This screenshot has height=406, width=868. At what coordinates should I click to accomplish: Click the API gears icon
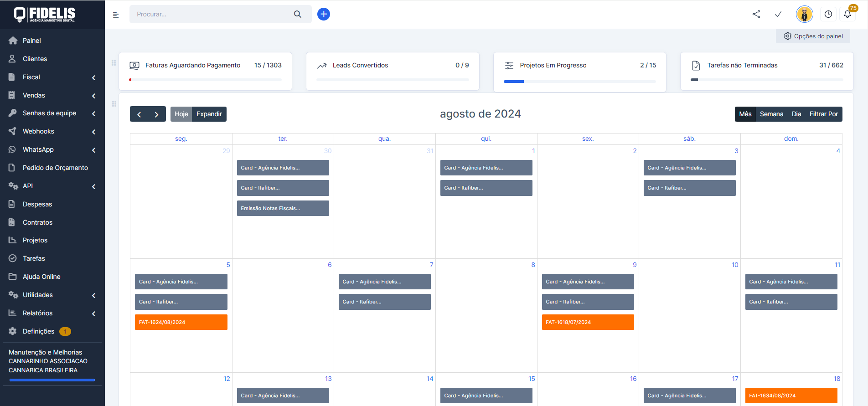point(13,186)
